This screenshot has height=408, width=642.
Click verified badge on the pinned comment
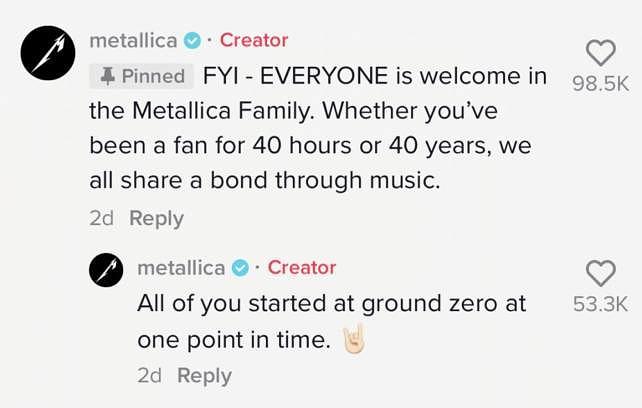193,41
